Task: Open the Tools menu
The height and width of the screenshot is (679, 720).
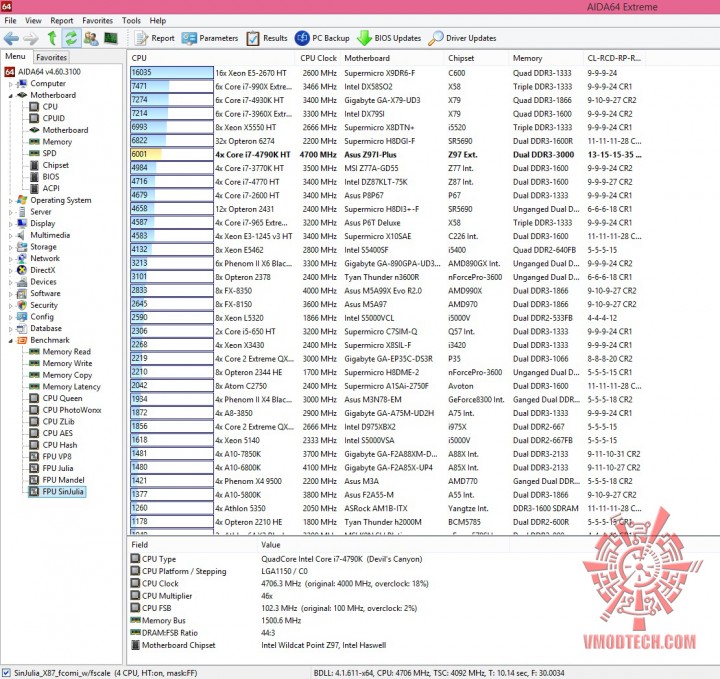Action: [x=131, y=21]
